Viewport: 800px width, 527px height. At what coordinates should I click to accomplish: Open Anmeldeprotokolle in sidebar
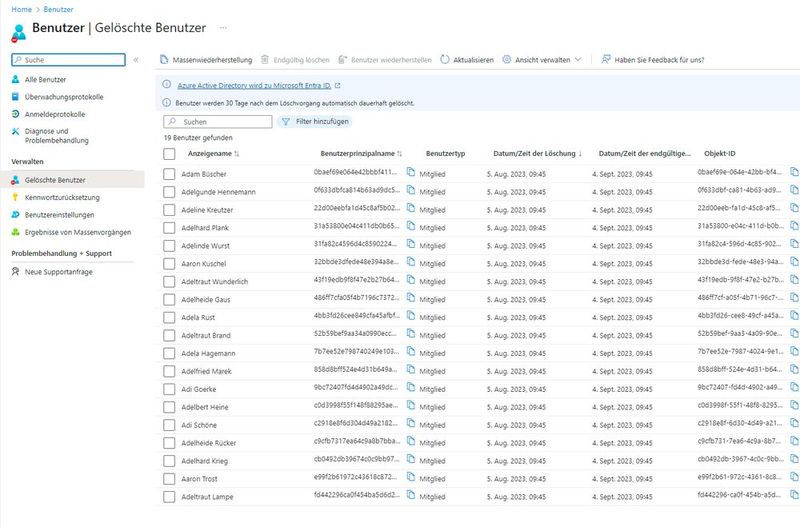(55, 114)
